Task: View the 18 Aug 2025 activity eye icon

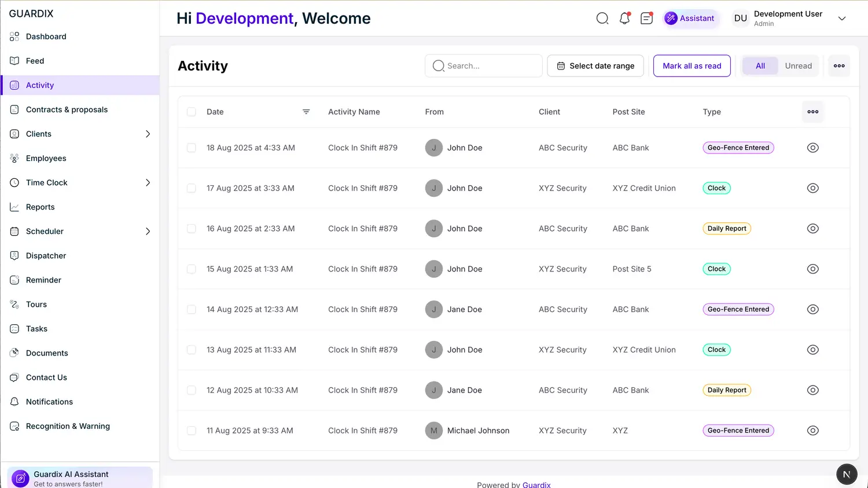Action: 812,148
